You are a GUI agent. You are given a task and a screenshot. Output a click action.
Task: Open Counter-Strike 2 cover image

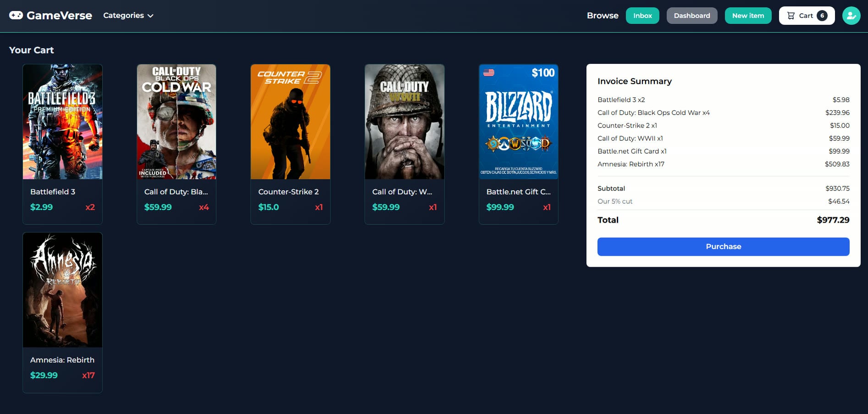coord(290,122)
